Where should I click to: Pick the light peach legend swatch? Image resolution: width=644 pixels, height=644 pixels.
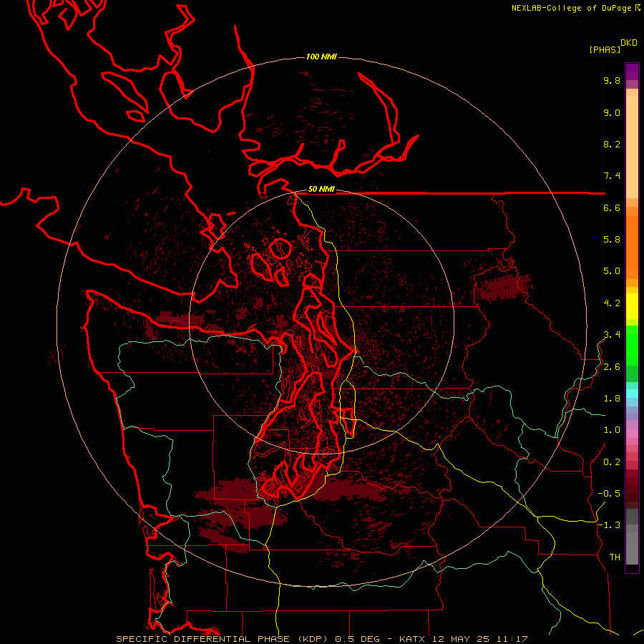point(632,147)
